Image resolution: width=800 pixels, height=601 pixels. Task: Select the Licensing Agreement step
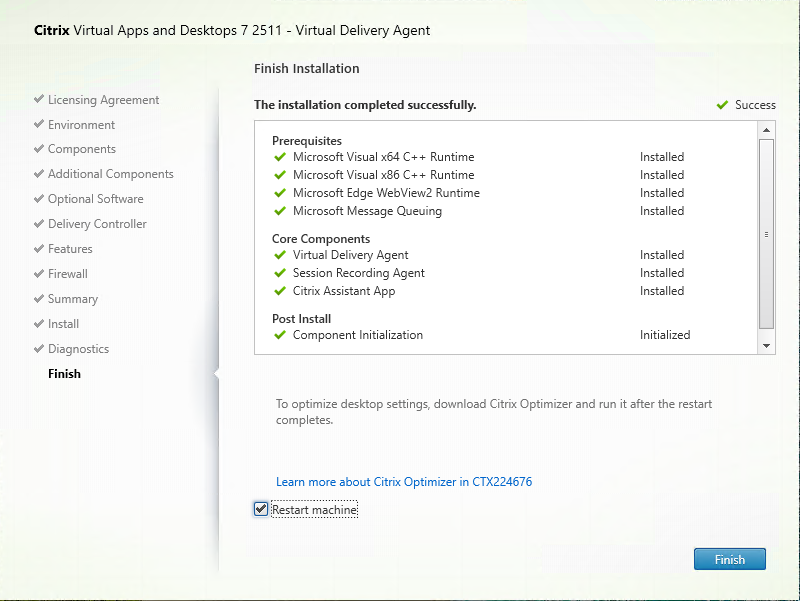103,100
